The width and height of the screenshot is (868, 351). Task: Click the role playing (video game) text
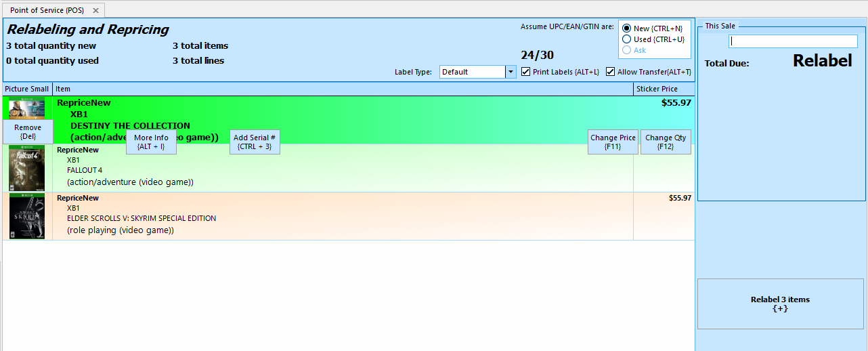pos(121,230)
